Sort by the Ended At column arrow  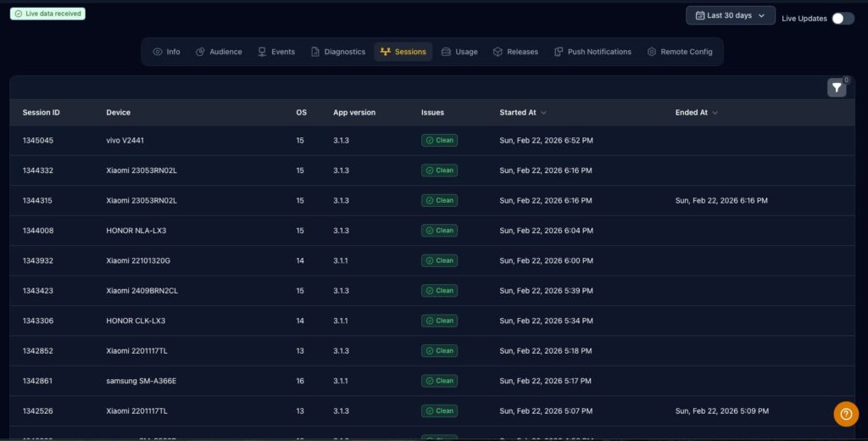[715, 113]
